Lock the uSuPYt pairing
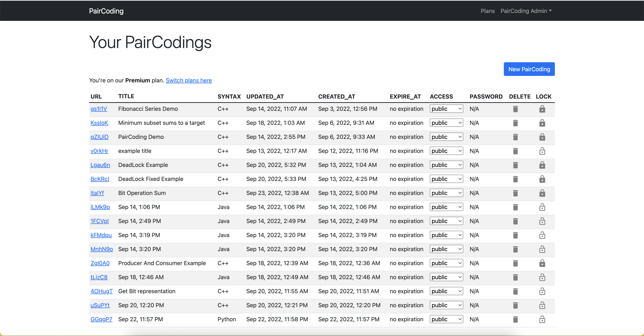 542,305
